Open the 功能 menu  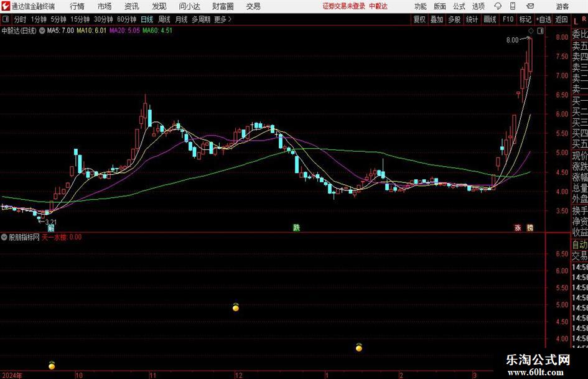click(x=421, y=6)
